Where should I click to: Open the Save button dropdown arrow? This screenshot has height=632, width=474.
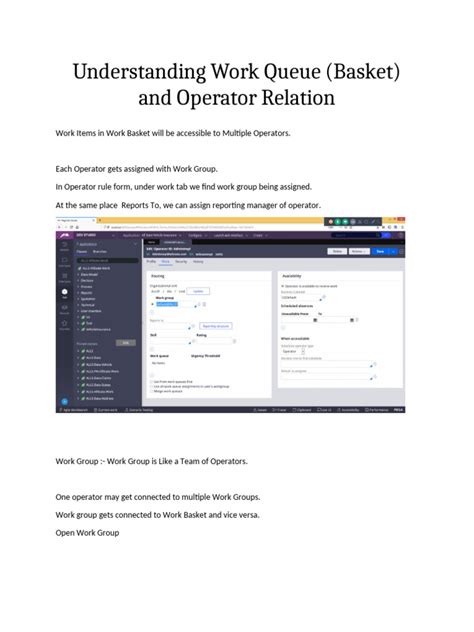tap(393, 252)
